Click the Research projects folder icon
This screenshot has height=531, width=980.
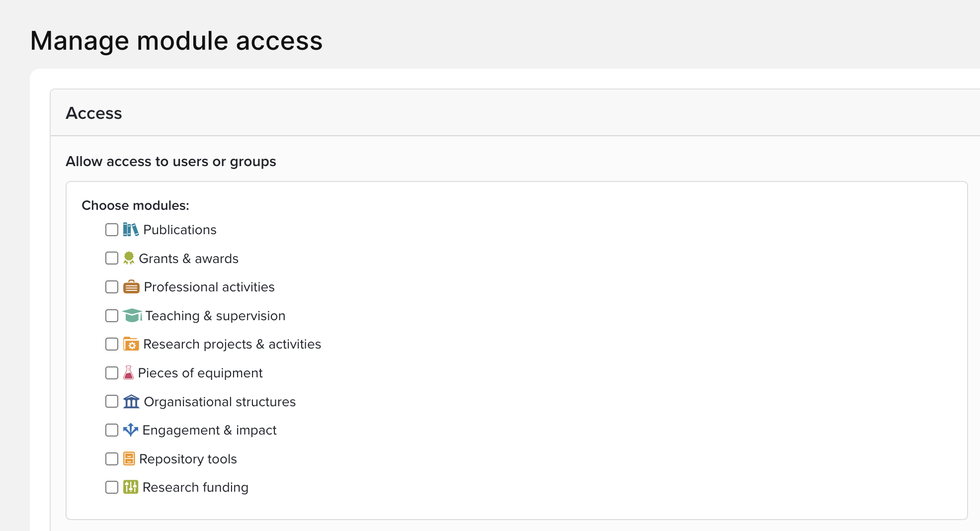click(131, 344)
